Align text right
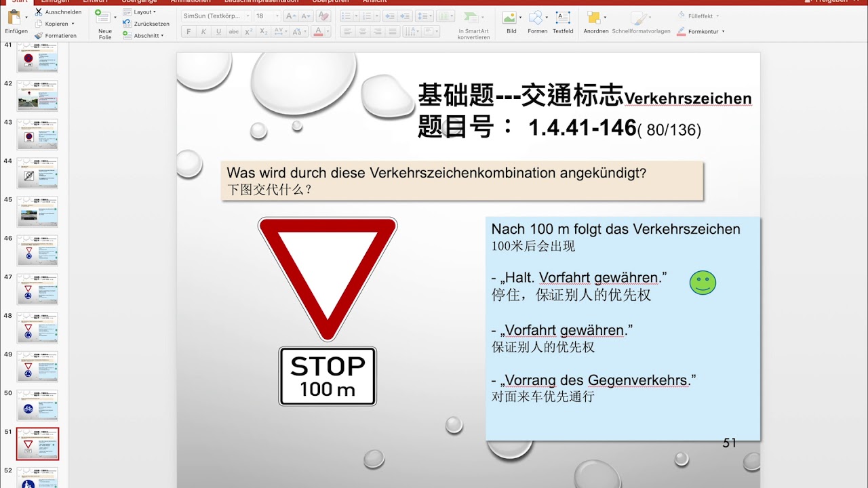The width and height of the screenshot is (868, 488). 378,32
